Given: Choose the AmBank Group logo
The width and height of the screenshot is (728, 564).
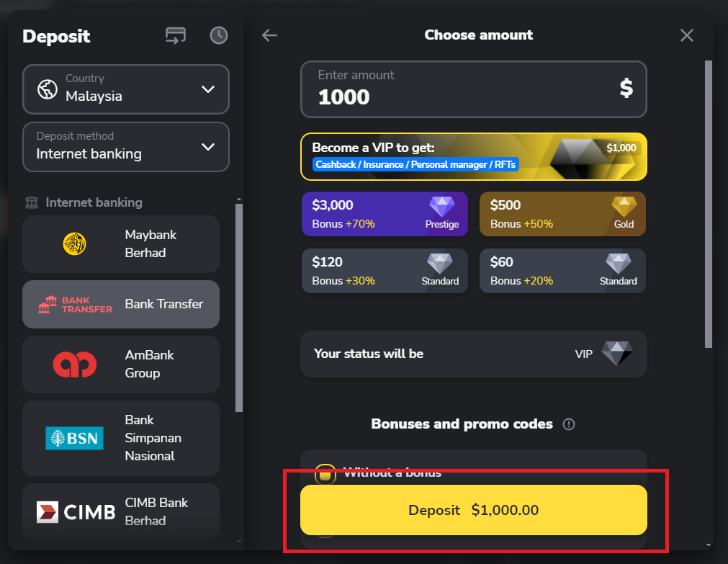Looking at the screenshot, I should 74,364.
